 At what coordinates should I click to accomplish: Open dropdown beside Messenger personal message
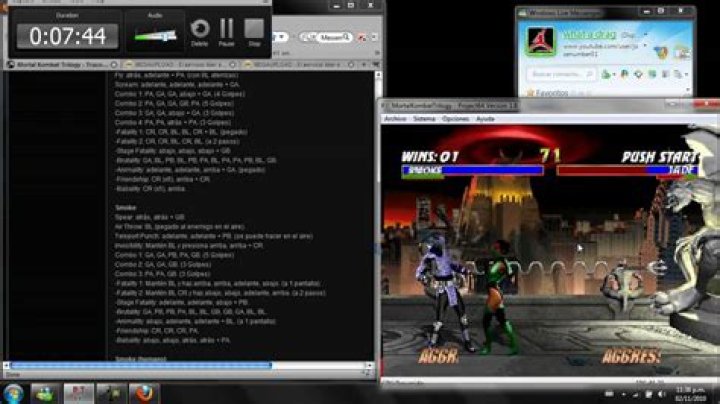click(x=645, y=46)
